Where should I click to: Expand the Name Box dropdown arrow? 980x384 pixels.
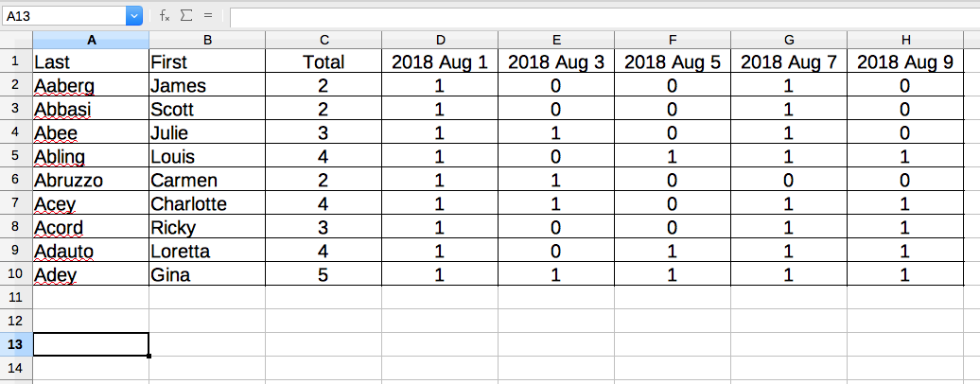pos(133,16)
